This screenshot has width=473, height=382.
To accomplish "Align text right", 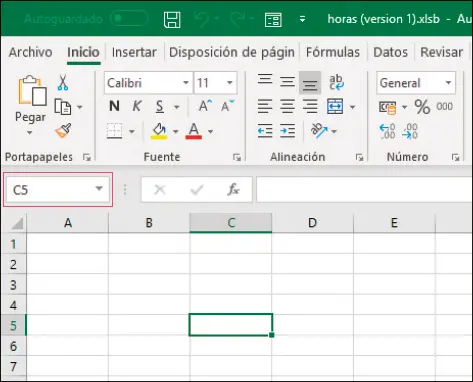I will [x=310, y=107].
